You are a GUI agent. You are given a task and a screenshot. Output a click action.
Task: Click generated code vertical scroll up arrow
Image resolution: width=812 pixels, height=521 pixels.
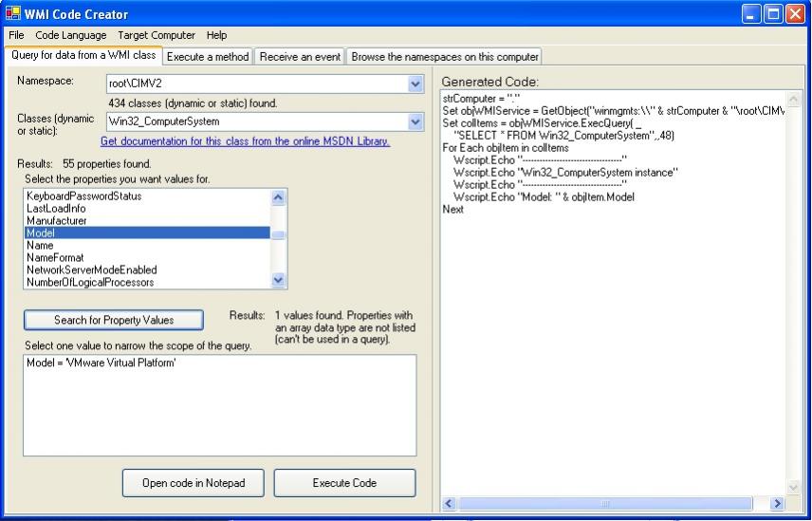coord(793,100)
